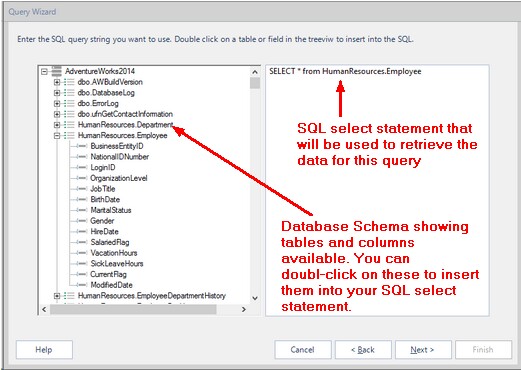Viewport: 521px width, 370px height.
Task: Click the column icon beside BirthDate
Action: (x=82, y=199)
